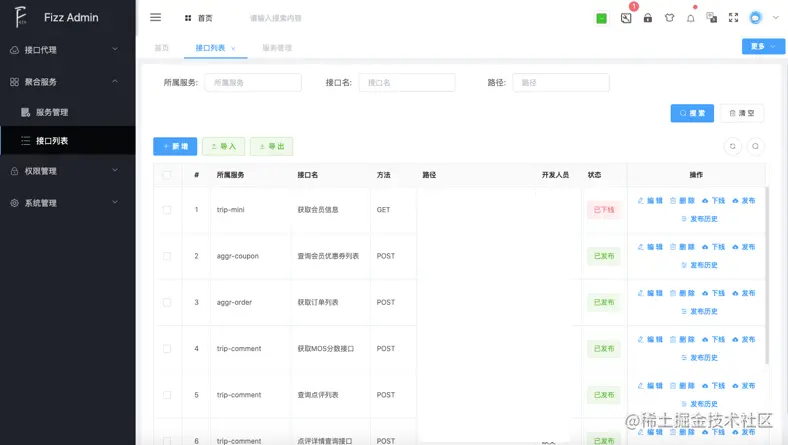This screenshot has width=788, height=445.
Task: Click the green square icon in the header
Action: (x=601, y=19)
